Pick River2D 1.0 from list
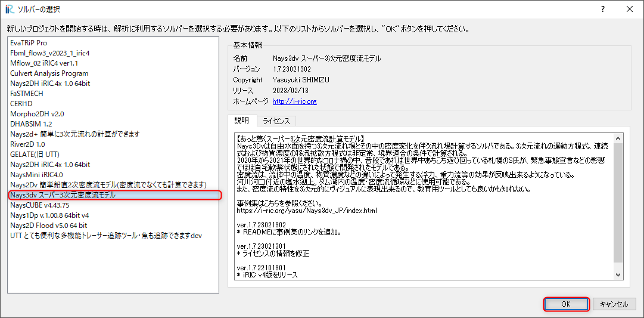The image size is (644, 318). [113, 144]
